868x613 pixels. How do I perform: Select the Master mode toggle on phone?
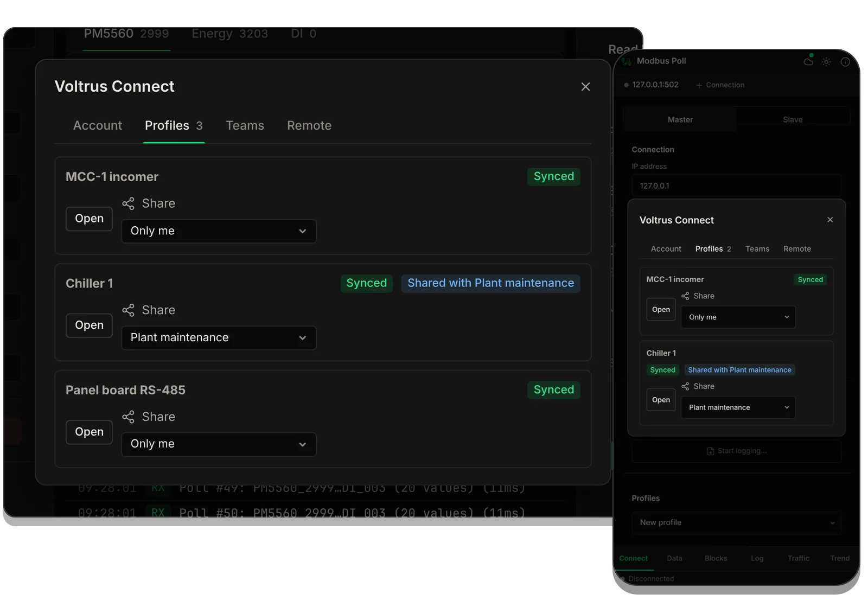tap(680, 120)
